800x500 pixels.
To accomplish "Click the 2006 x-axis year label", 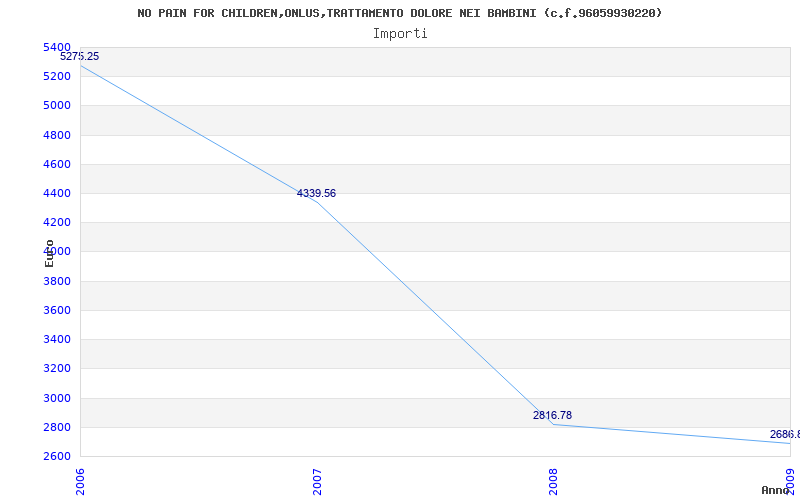I will [x=81, y=482].
